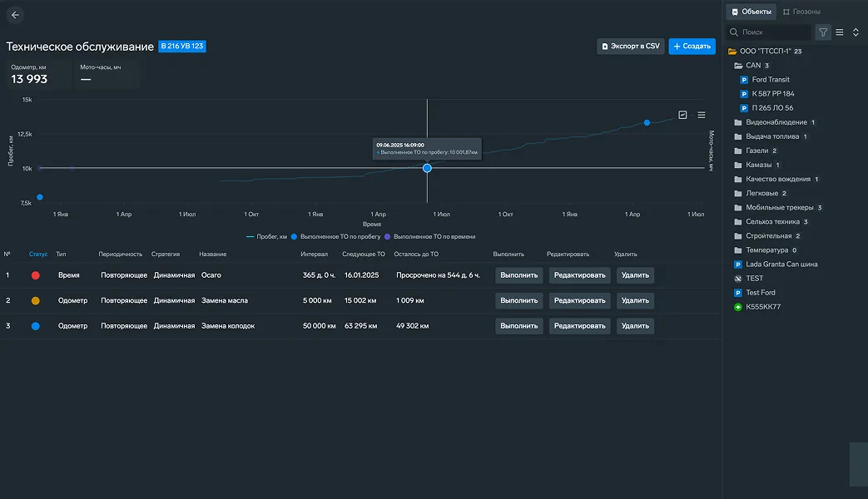Open the list view options icon

tap(840, 32)
